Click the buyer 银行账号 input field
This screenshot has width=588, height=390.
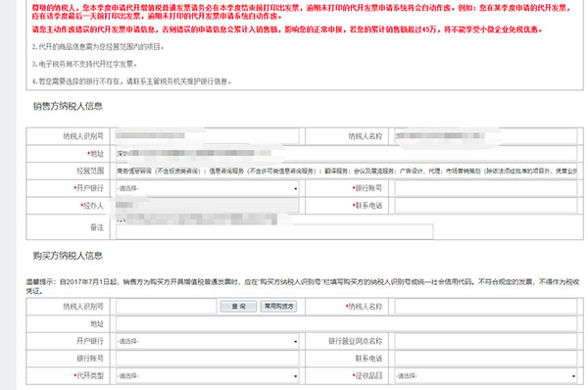(208, 359)
